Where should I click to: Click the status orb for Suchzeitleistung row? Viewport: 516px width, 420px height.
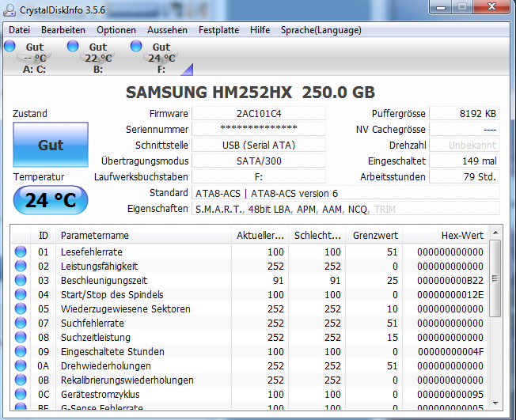tap(21, 337)
